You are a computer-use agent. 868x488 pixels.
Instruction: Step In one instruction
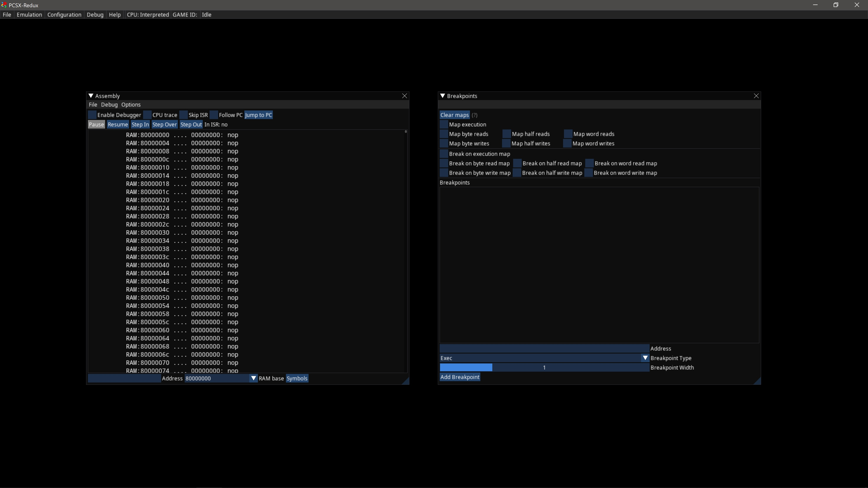click(140, 124)
